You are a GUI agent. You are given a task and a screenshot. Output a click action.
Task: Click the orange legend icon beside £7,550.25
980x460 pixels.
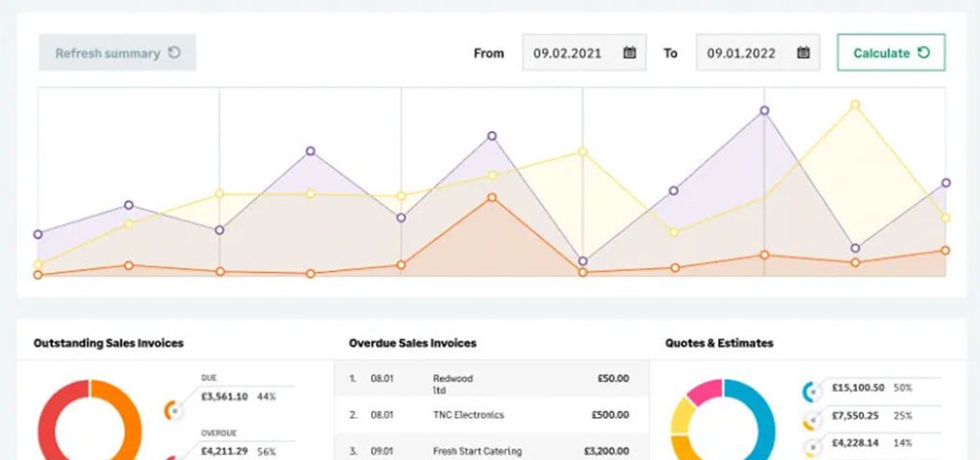tap(811, 421)
